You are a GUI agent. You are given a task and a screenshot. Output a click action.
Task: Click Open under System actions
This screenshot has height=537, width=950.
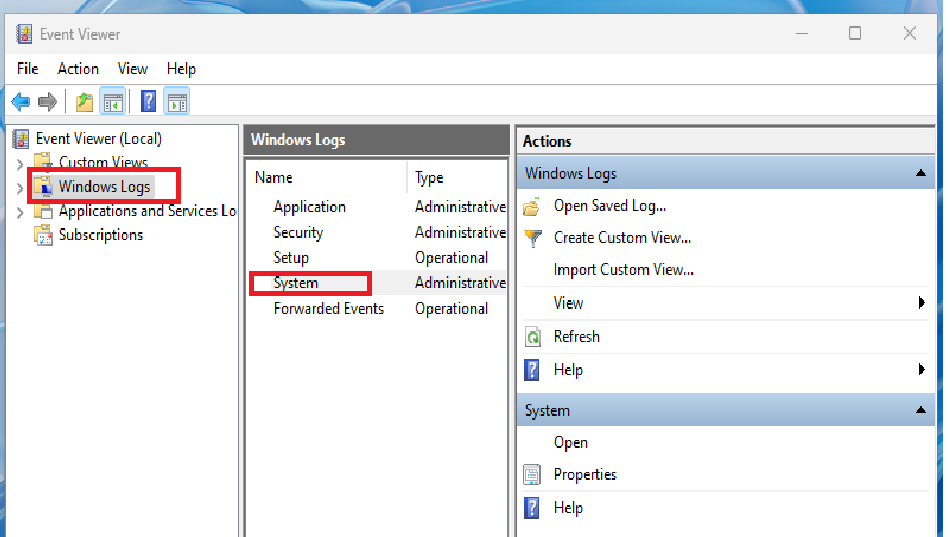coord(571,443)
